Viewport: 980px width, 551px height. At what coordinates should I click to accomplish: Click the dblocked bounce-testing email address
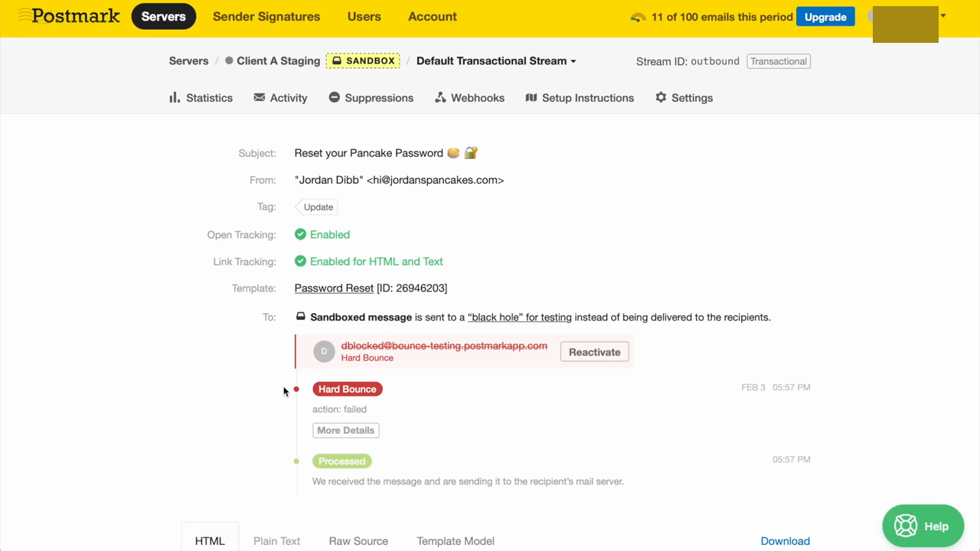(444, 346)
